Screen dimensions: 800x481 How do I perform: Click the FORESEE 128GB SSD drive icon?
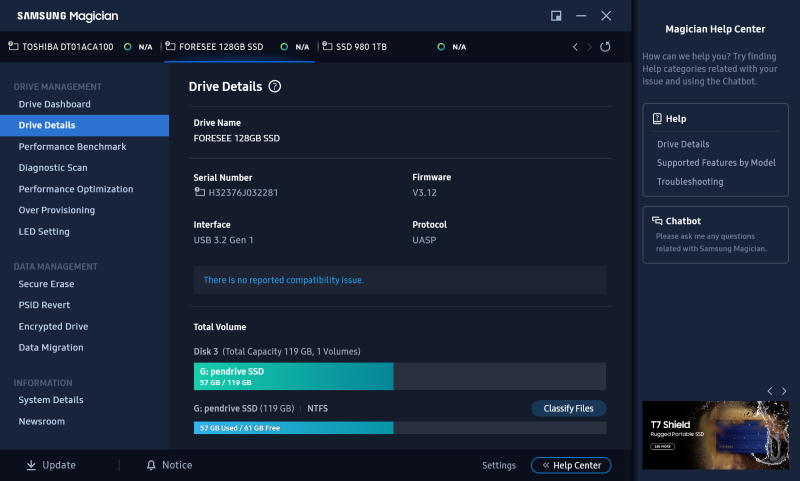pyautogui.click(x=170, y=46)
